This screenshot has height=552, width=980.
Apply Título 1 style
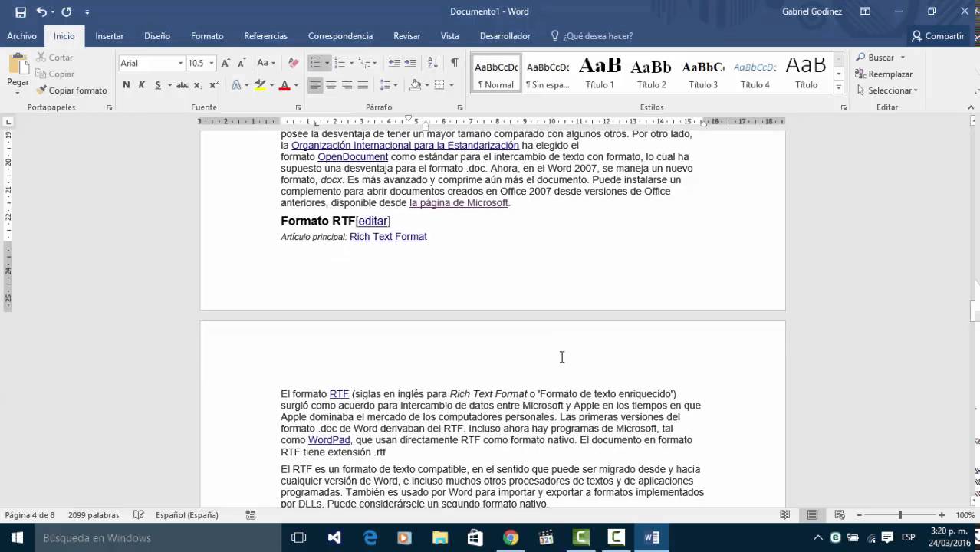point(600,74)
